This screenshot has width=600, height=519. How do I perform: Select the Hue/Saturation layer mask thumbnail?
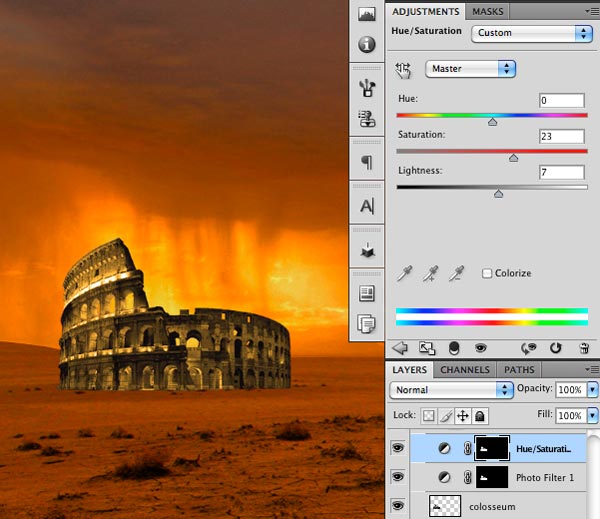coord(492,448)
